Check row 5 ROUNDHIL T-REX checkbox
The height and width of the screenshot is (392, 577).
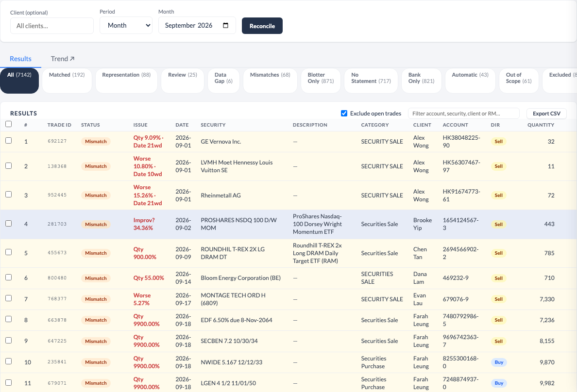pos(8,252)
